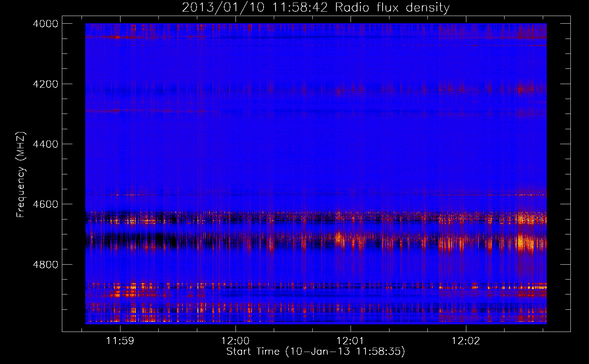
Task: Click the 12:02 time tick label
Action: point(466,341)
